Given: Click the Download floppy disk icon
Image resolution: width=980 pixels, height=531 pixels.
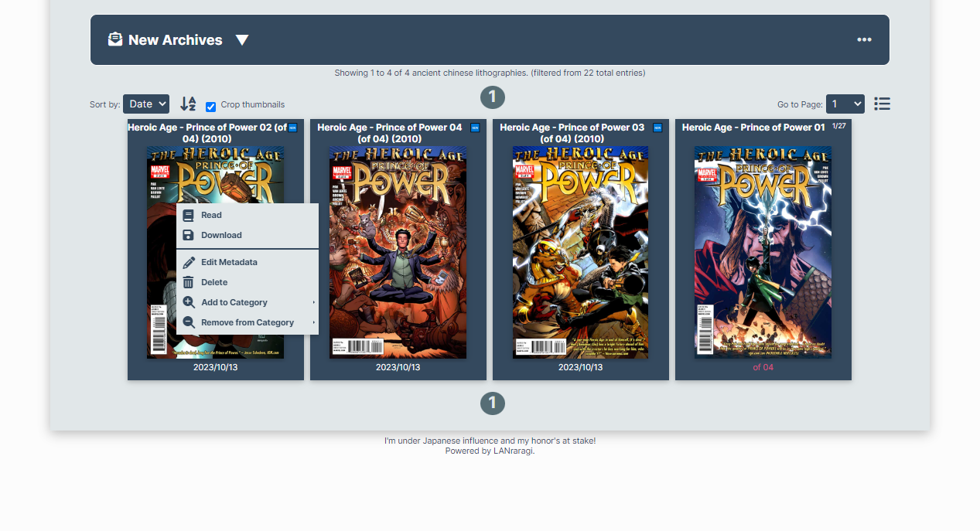Looking at the screenshot, I should click(189, 235).
